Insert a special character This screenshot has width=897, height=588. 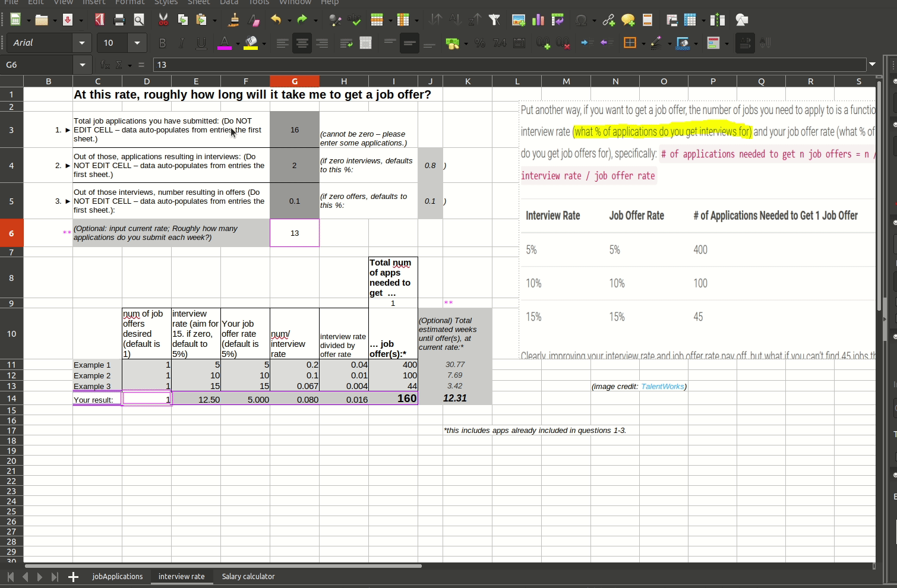(x=581, y=20)
